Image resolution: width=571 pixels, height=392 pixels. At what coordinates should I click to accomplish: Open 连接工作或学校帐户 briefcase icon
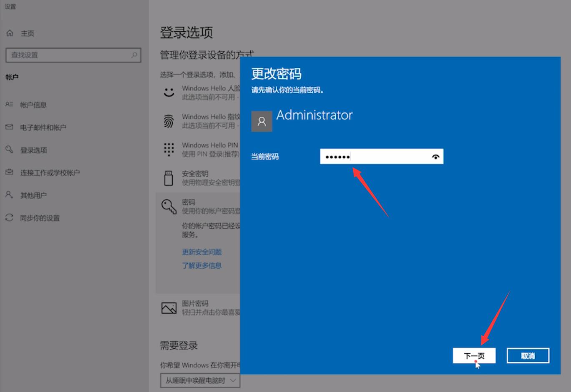tap(9, 172)
